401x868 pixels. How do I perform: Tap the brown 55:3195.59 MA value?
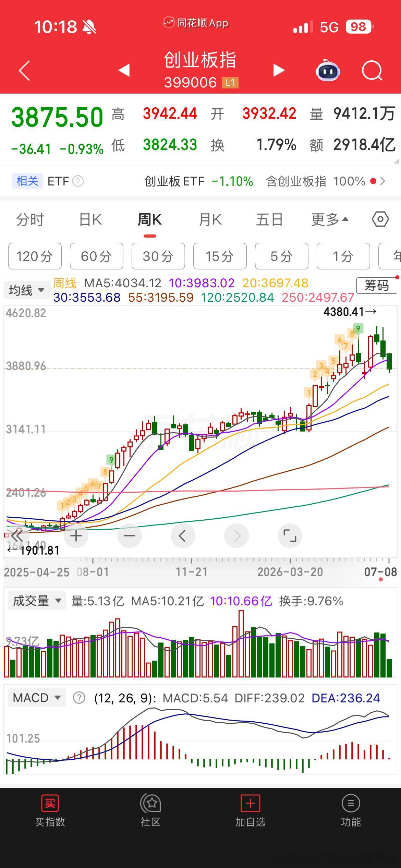pyautogui.click(x=161, y=297)
